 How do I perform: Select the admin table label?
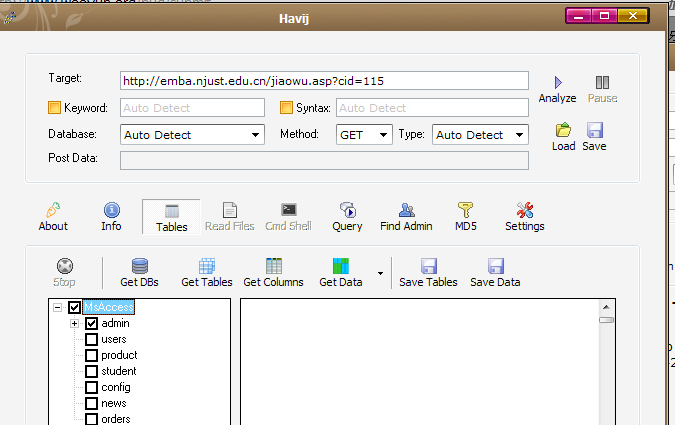click(115, 323)
